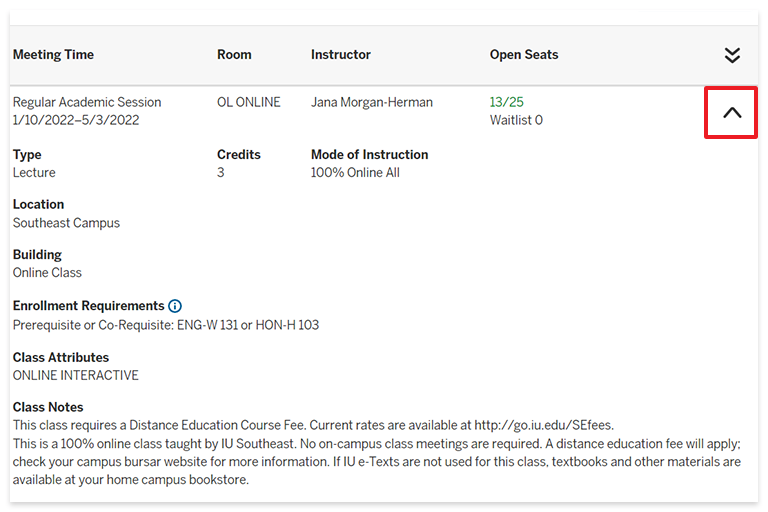The image size is (768, 512).
Task: Select the Meeting Time column header
Action: click(x=53, y=54)
